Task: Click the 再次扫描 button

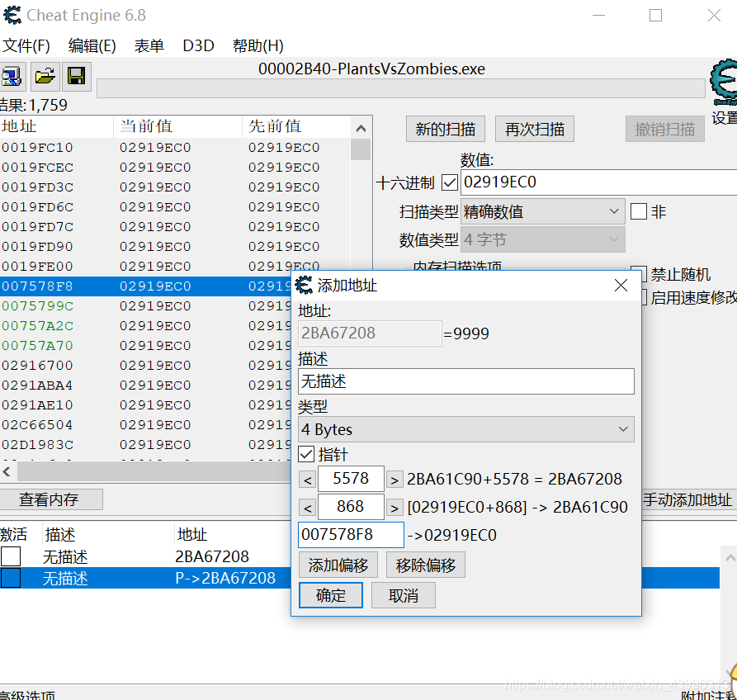Action: (x=535, y=129)
